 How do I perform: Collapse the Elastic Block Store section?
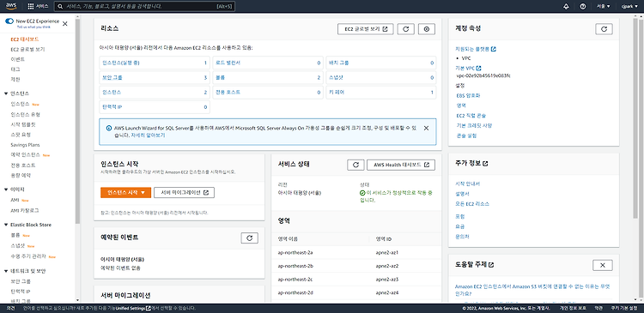coord(6,225)
